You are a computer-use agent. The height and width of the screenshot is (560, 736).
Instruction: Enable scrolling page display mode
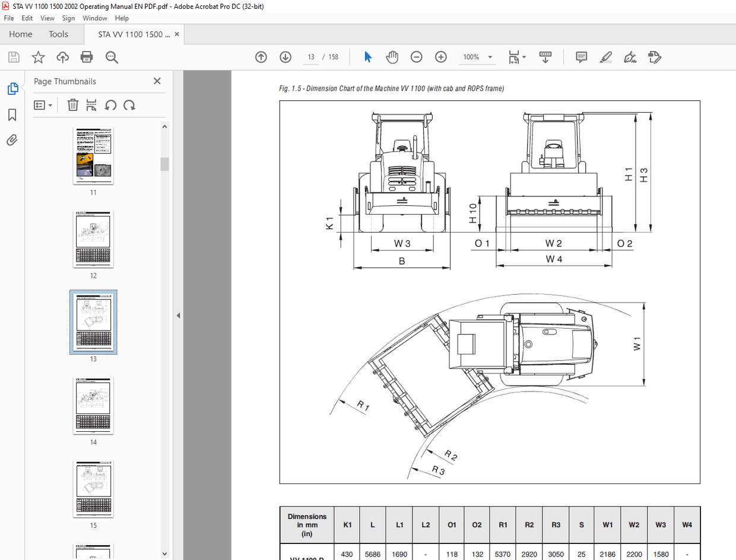coord(545,57)
